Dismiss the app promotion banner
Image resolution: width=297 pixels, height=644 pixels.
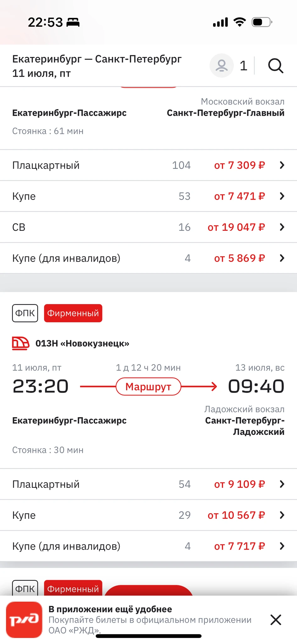point(276,620)
